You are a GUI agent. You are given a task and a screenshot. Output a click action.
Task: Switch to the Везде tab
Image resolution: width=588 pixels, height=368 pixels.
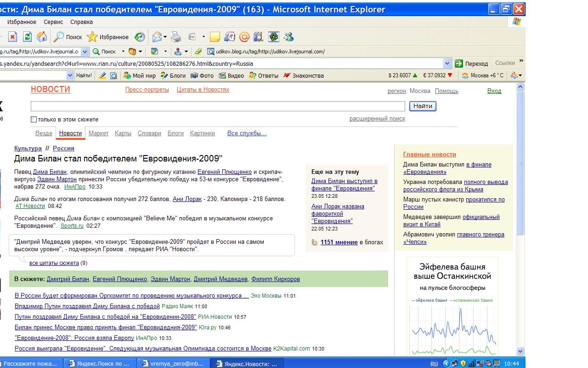[x=44, y=133]
